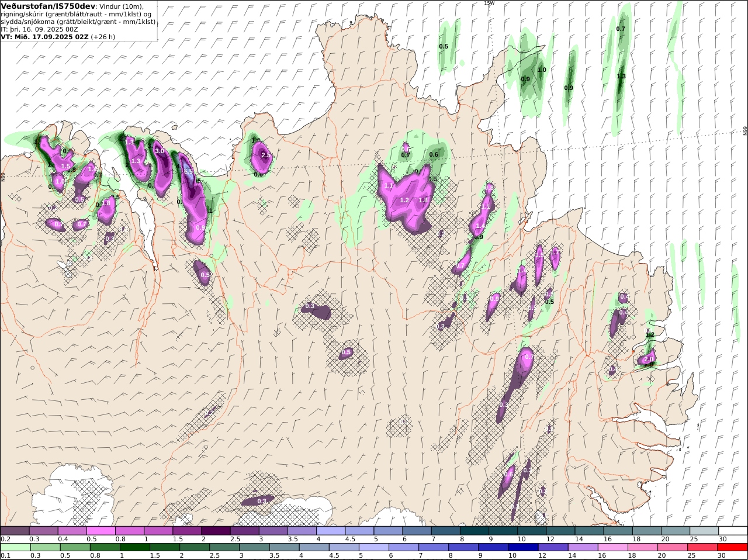Click the bright red final swatch of the lower legend row
This screenshot has height=560, width=748.
(732, 547)
